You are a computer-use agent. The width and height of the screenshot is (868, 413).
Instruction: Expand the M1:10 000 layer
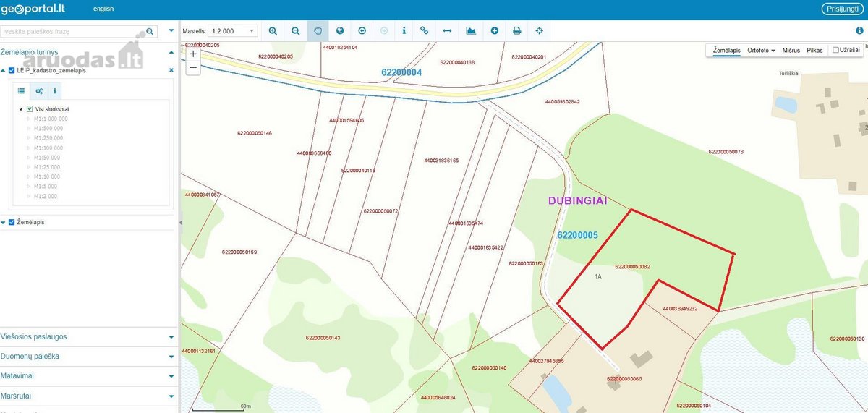(x=30, y=176)
